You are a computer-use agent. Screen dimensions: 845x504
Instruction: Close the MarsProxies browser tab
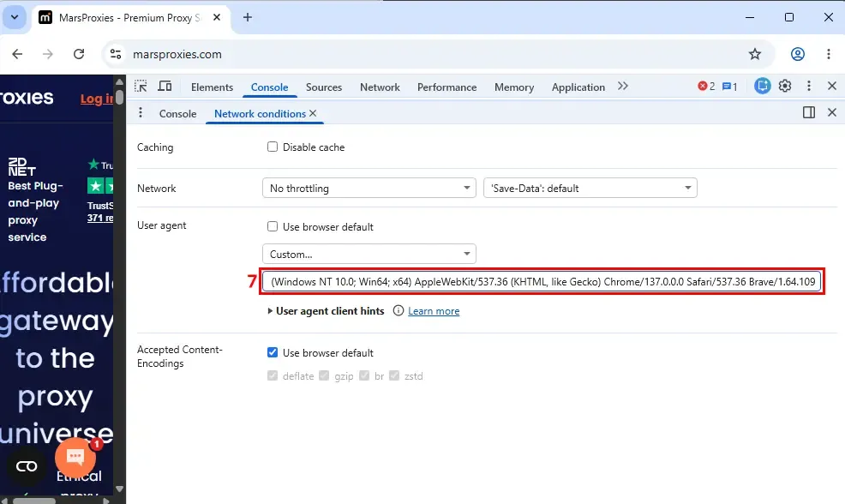click(x=217, y=17)
